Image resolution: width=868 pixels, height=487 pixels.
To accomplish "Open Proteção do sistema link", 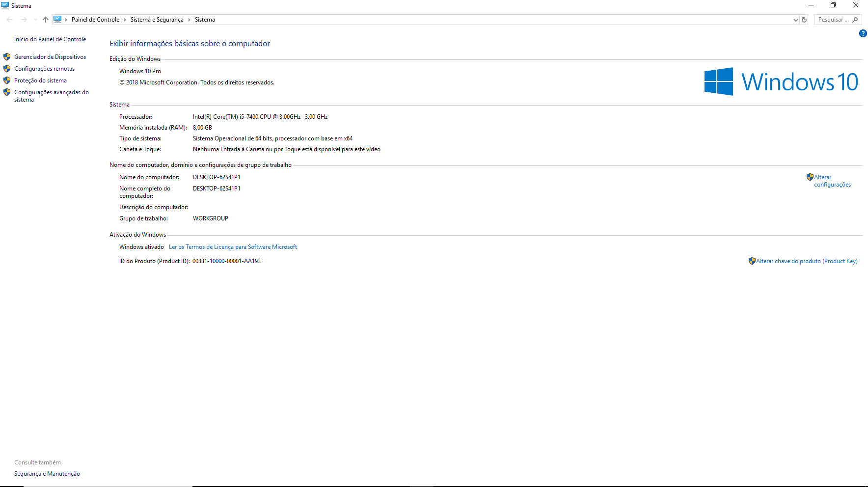I will coord(40,81).
